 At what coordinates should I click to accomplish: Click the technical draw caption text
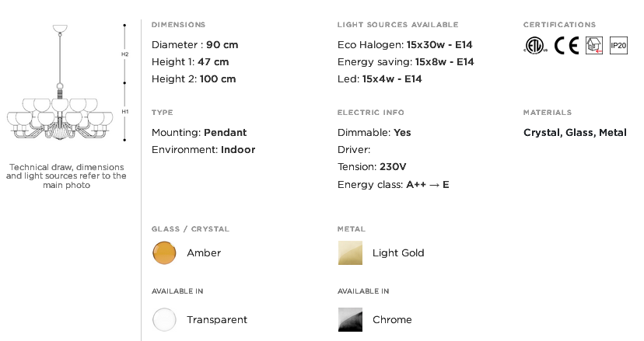[66, 176]
